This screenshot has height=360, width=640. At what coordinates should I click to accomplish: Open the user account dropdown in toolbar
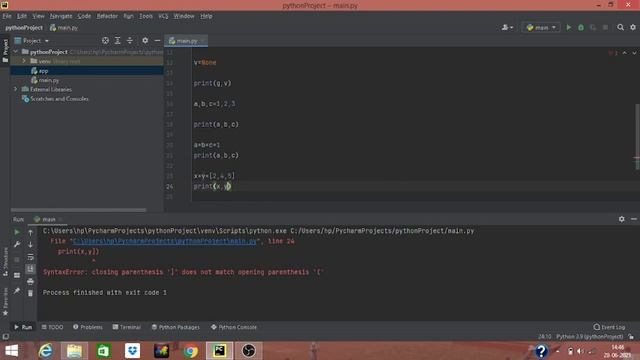(507, 27)
